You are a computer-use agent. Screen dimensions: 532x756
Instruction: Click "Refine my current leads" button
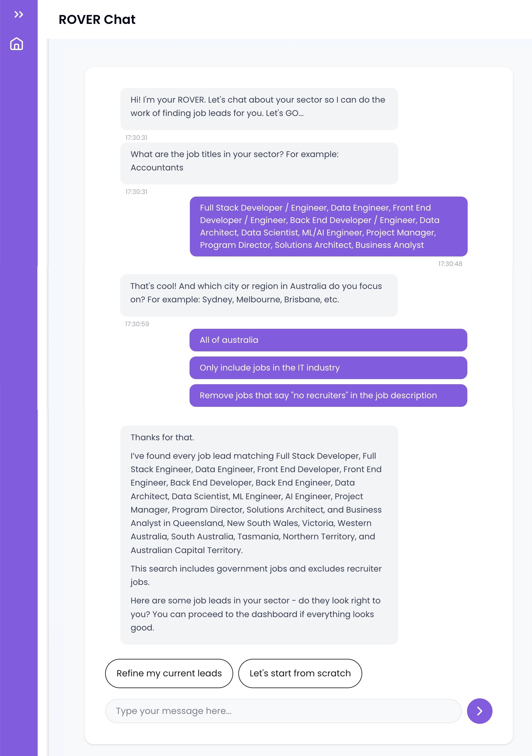click(169, 673)
